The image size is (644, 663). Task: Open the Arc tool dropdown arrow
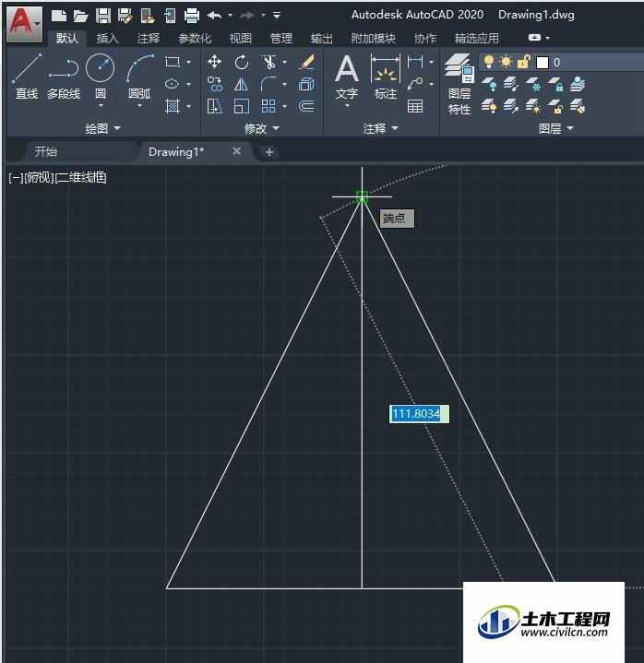tap(139, 106)
